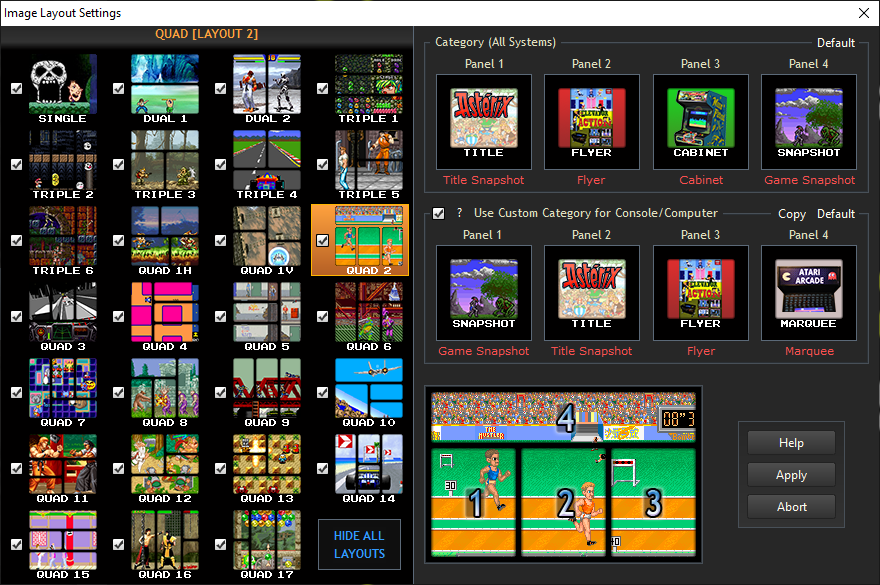880x585 pixels.
Task: Click the Apply button
Action: point(791,475)
